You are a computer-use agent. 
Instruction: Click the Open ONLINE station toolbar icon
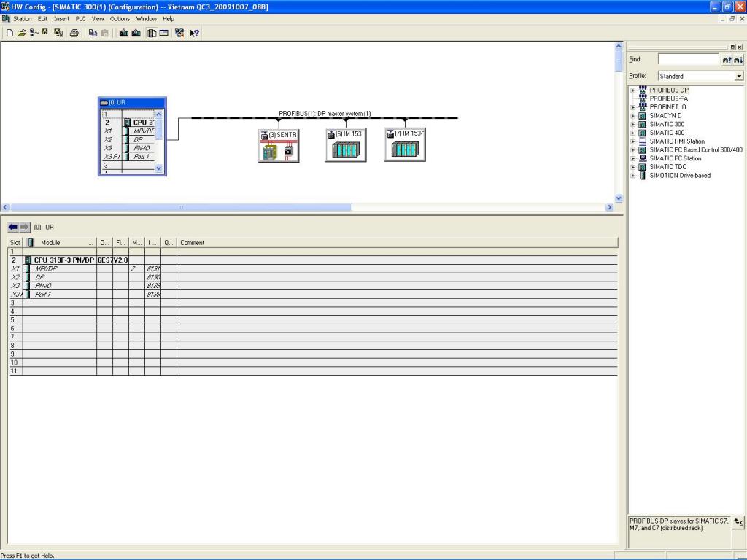[x=34, y=33]
